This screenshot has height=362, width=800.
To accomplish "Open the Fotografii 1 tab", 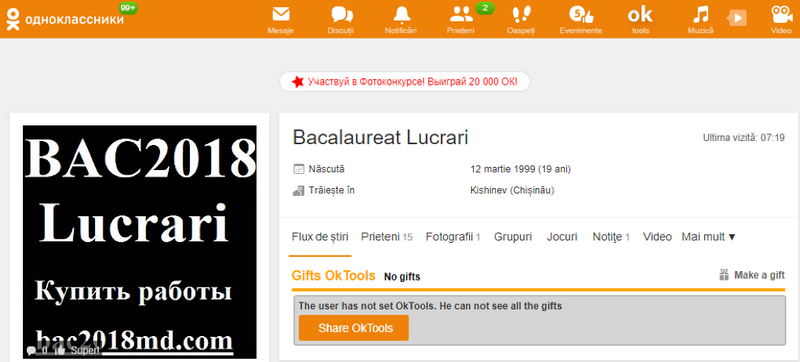I will [453, 237].
